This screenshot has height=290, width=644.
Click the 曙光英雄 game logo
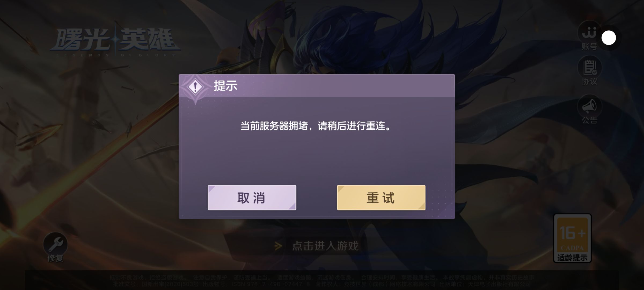[115, 40]
